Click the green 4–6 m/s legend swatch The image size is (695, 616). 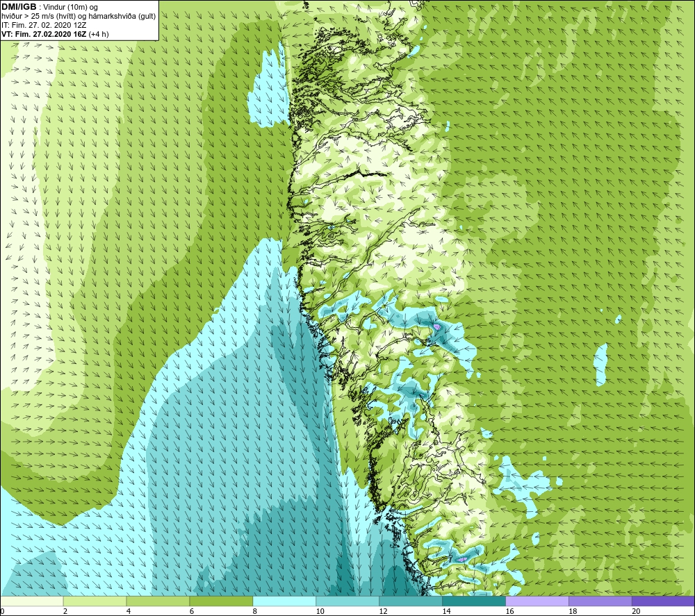click(x=158, y=601)
